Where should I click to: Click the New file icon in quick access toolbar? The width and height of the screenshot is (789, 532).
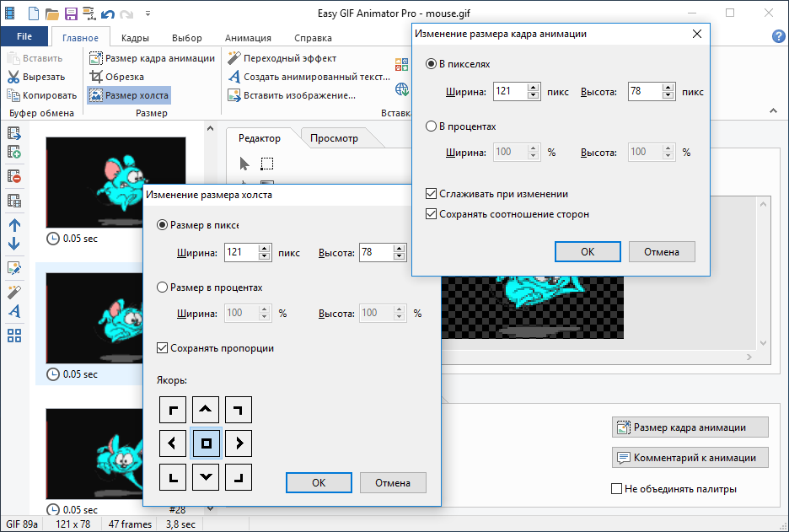coord(33,13)
